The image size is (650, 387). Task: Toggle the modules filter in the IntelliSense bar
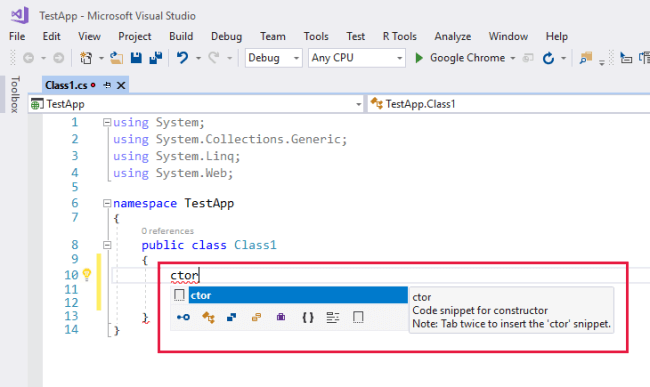(x=281, y=317)
